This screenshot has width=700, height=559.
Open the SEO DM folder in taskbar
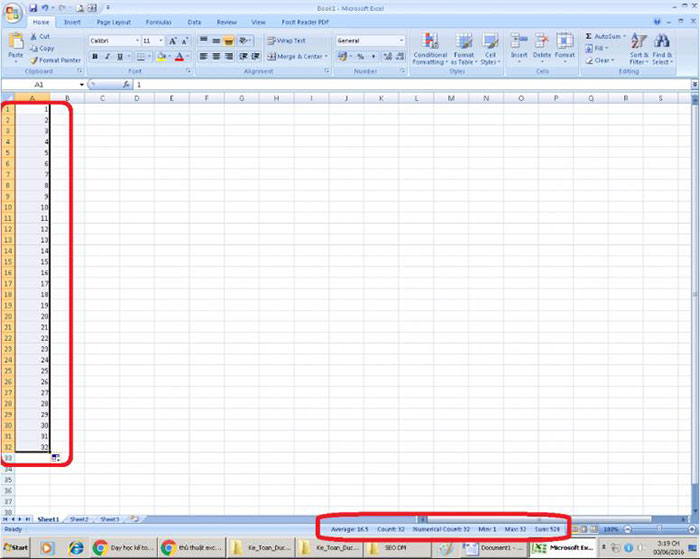pyautogui.click(x=396, y=547)
